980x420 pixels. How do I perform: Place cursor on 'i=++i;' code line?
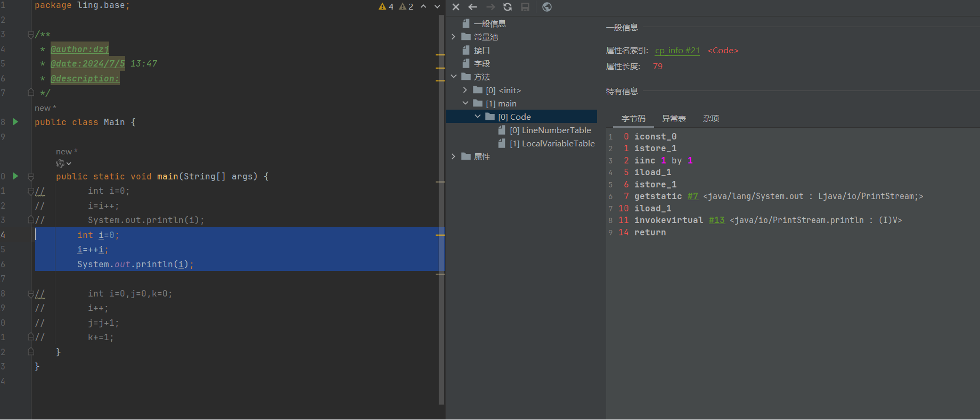click(x=93, y=250)
